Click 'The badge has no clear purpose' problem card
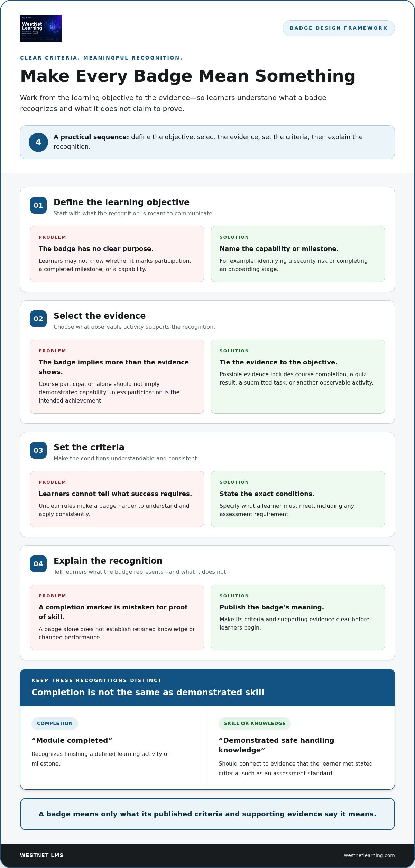The width and height of the screenshot is (415, 868). coord(117,254)
